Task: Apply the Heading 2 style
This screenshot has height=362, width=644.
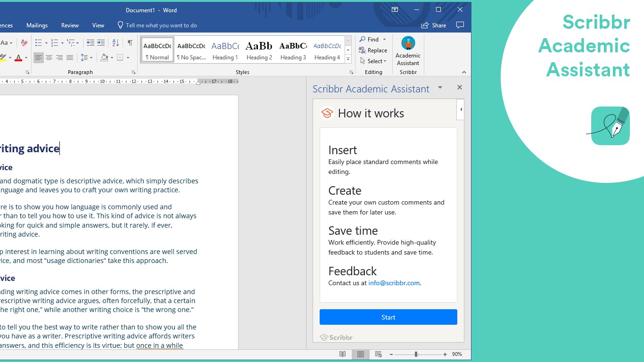Action: (x=259, y=50)
